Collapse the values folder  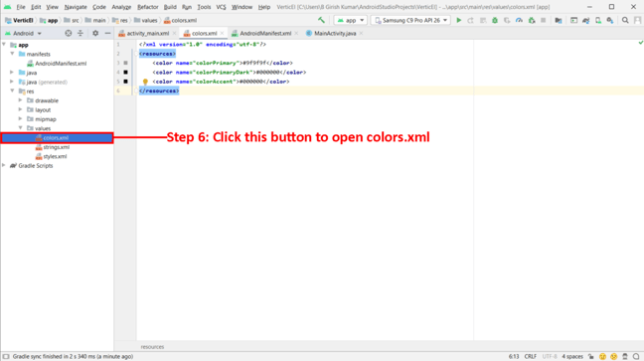click(x=20, y=128)
